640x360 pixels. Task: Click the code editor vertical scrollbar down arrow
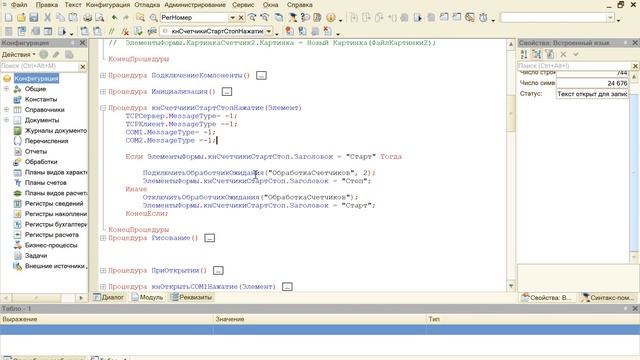(511, 286)
